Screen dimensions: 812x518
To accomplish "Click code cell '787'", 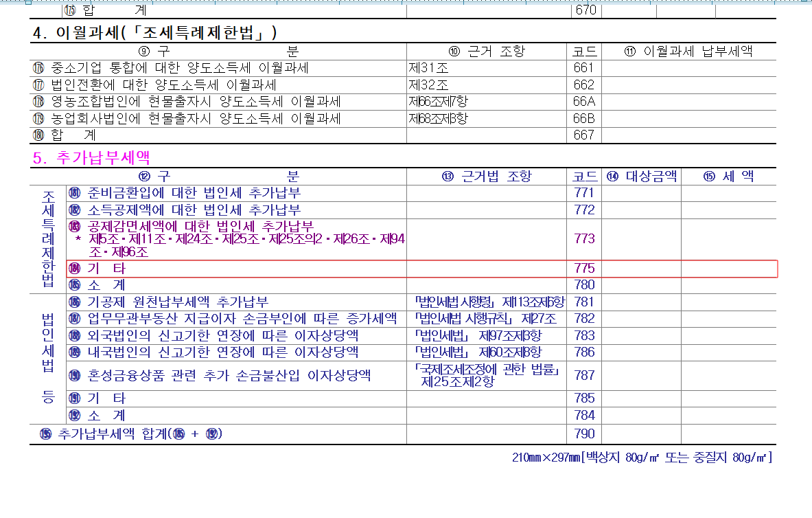I will pyautogui.click(x=584, y=376).
